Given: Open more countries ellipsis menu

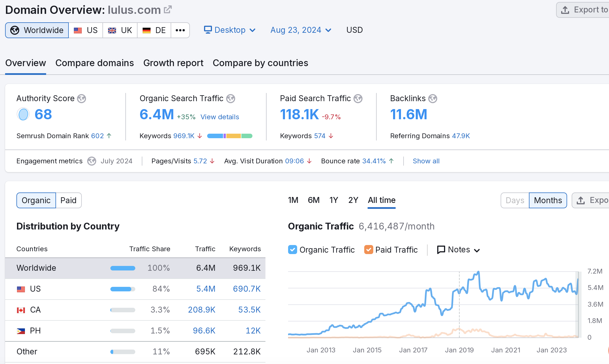Looking at the screenshot, I should 180,30.
